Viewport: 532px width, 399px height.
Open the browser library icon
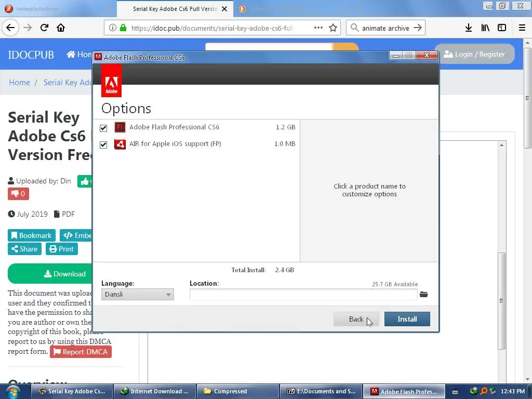(x=485, y=28)
